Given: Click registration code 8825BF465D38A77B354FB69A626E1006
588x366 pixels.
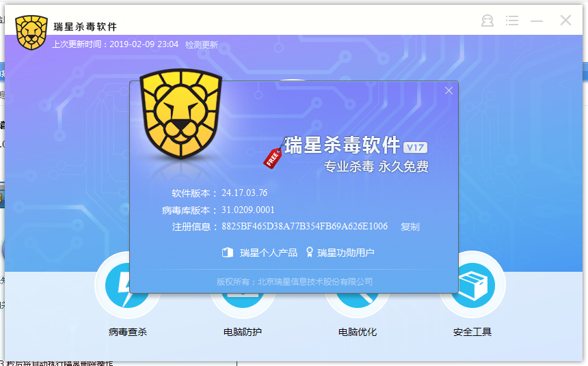Looking at the screenshot, I should [304, 226].
